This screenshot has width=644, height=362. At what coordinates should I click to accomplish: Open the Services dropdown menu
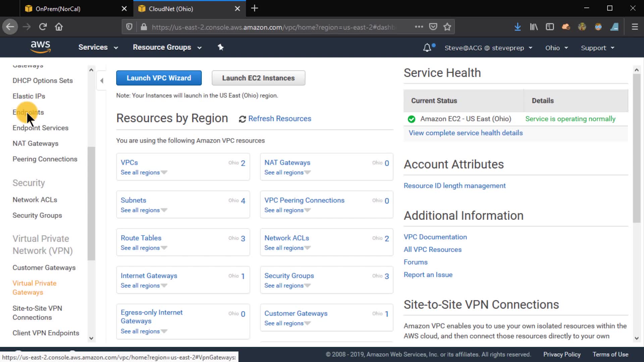tap(98, 47)
